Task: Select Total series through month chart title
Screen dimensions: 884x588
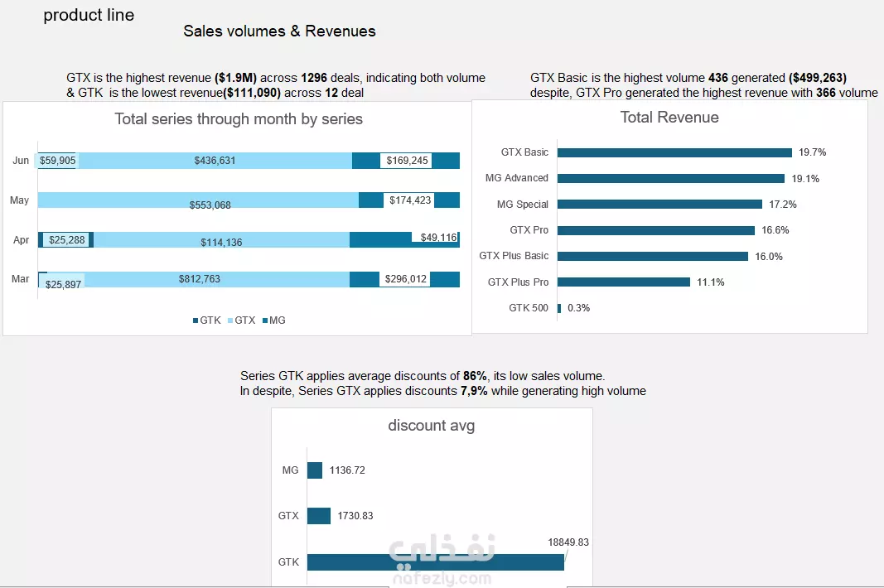Action: [x=239, y=119]
